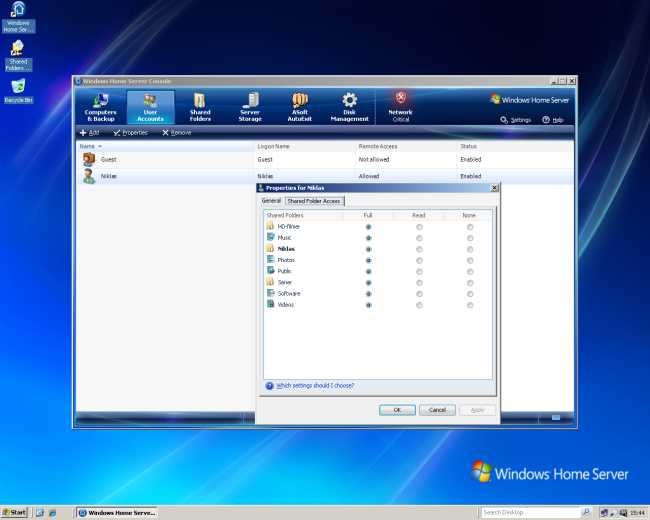Select Full access for the Videos folder
The image size is (650, 520).
point(368,305)
